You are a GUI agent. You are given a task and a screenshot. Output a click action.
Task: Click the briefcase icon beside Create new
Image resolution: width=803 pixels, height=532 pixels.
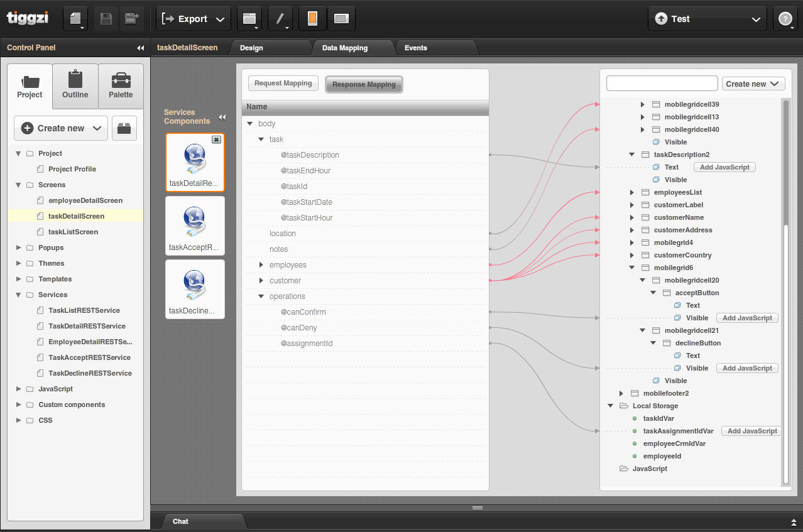124,128
